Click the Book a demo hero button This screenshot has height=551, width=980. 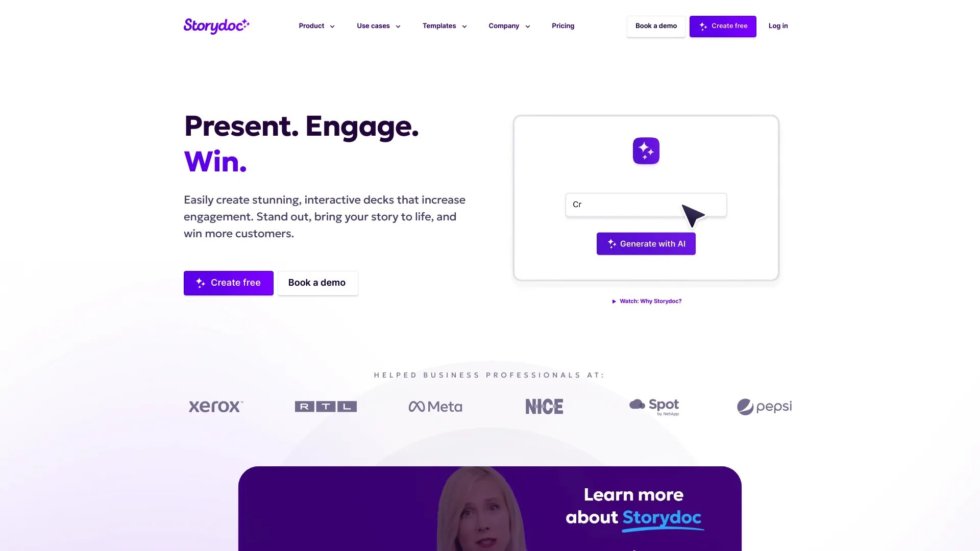point(316,283)
